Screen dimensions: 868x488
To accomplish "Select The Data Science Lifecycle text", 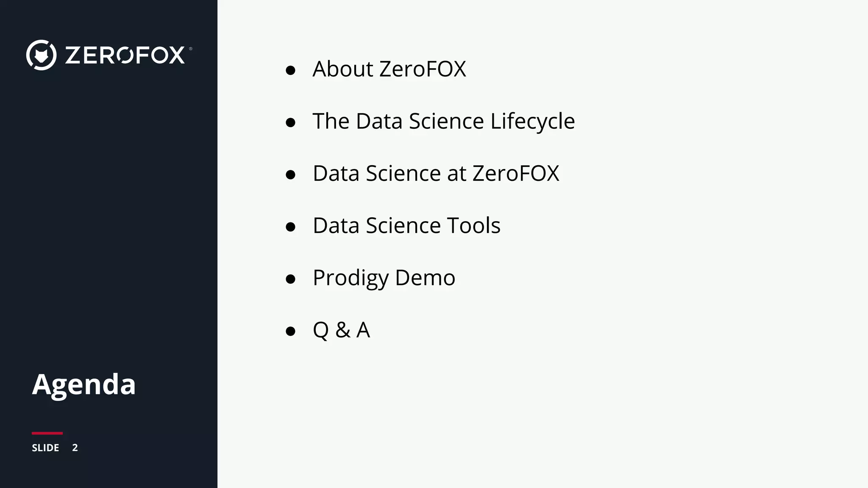I will tap(443, 122).
